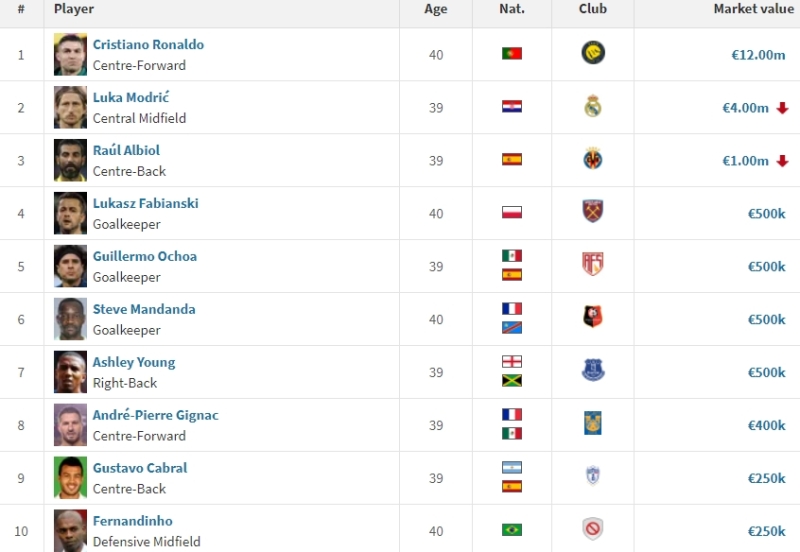Select the Villarreal club crest
This screenshot has width=800, height=552.
(x=593, y=159)
